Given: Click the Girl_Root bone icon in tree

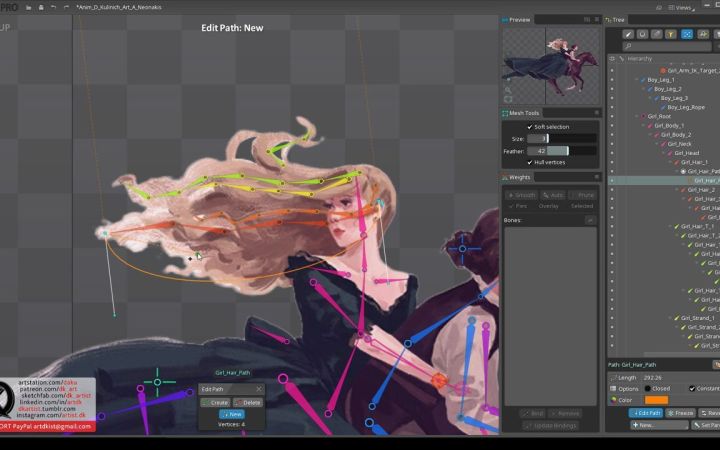Looking at the screenshot, I should coord(643,116).
